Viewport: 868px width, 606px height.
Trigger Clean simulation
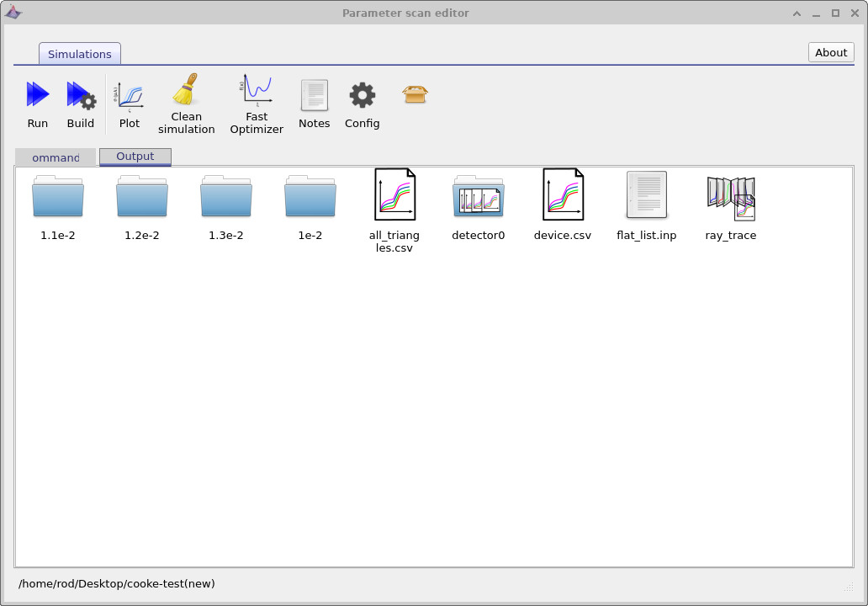186,101
